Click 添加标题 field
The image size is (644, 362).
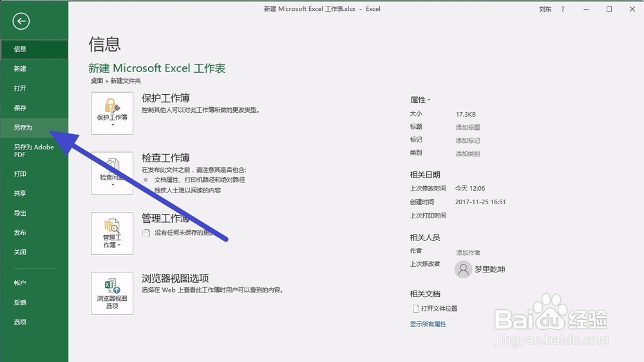point(468,128)
